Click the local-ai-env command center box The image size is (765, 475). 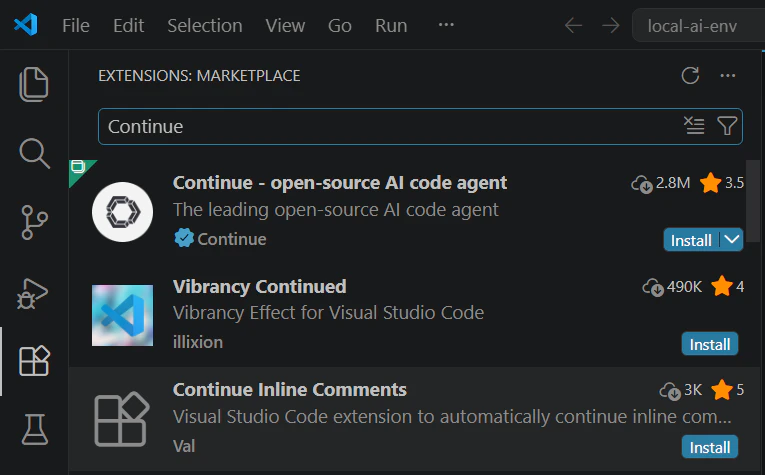(x=699, y=25)
